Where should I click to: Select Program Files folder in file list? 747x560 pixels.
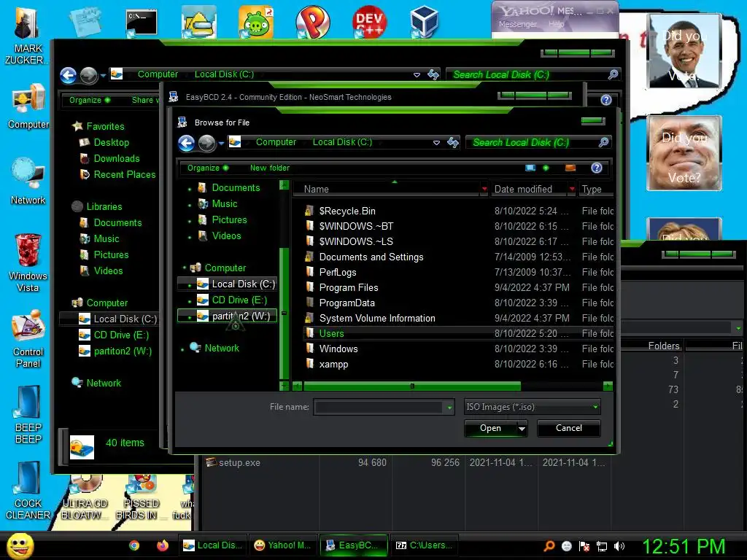pos(348,287)
